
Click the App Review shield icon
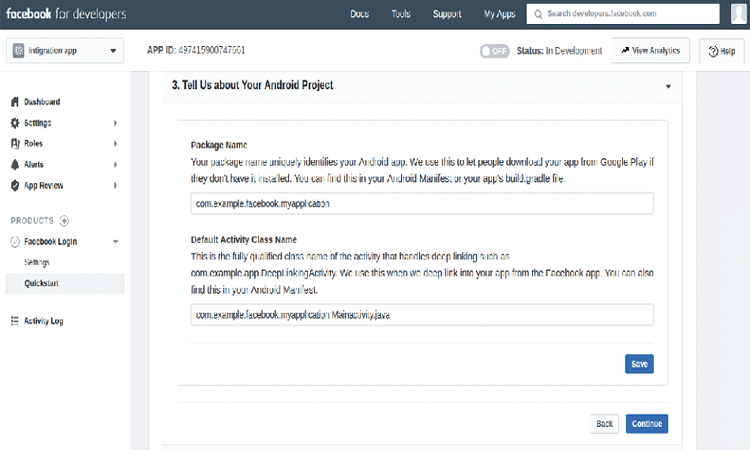tap(14, 185)
